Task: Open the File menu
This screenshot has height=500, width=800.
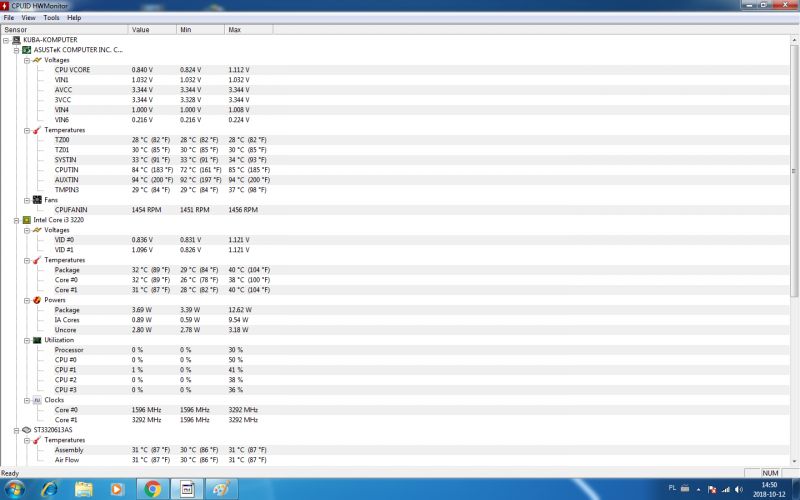Action: [x=9, y=17]
